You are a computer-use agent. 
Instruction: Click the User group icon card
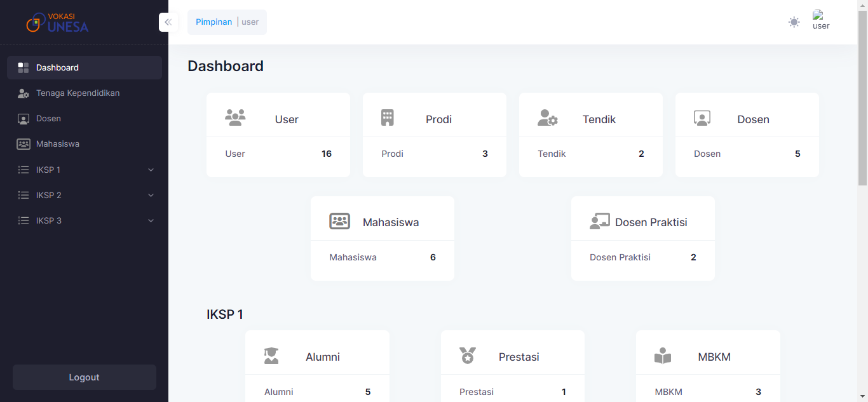click(235, 117)
